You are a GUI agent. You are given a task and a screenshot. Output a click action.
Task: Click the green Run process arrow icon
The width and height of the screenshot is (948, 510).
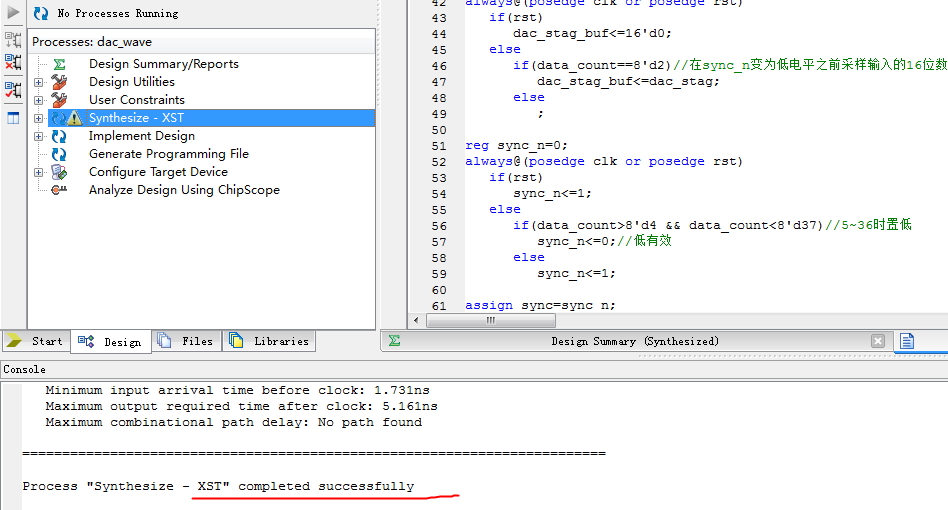point(13,12)
